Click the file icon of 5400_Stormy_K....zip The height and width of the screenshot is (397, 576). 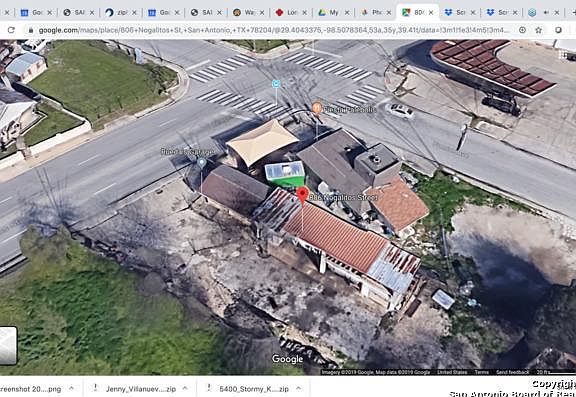209,388
